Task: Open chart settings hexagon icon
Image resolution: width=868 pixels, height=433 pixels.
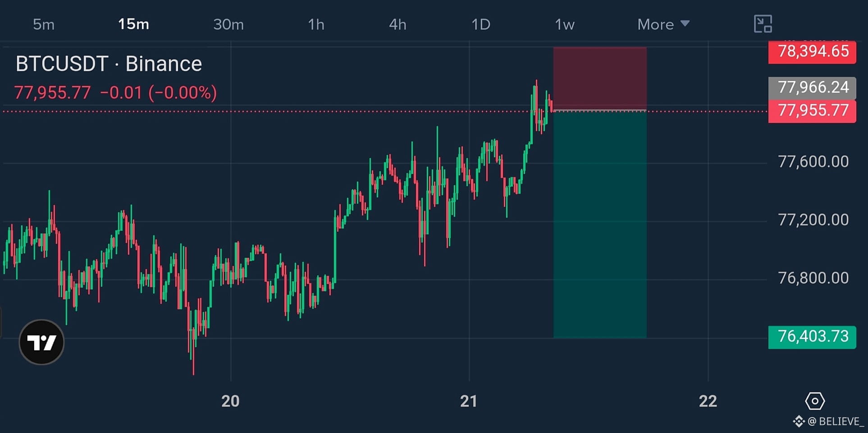Action: tap(815, 401)
